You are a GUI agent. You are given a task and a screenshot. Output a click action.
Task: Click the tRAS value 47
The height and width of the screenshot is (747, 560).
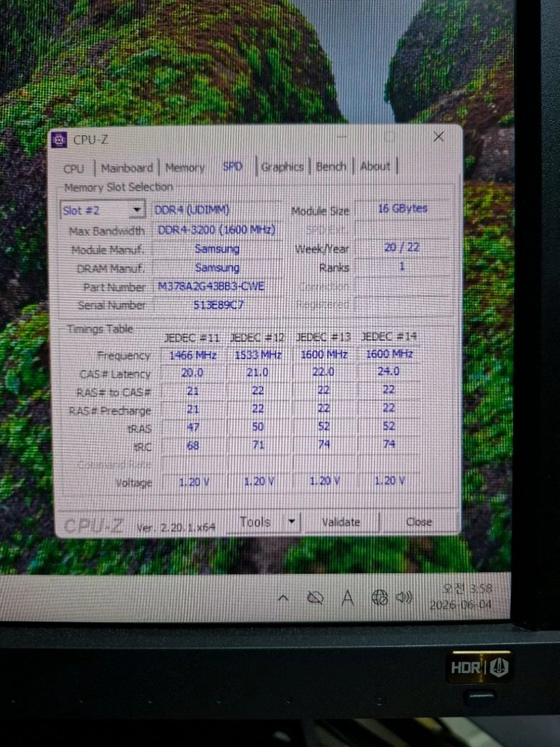pos(193,427)
